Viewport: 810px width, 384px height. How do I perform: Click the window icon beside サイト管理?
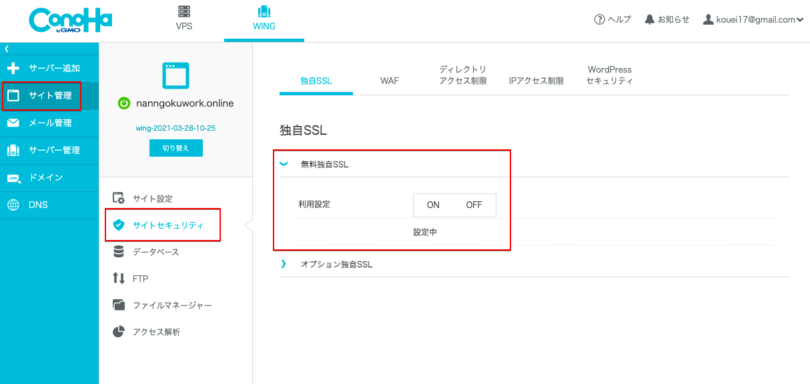(13, 96)
